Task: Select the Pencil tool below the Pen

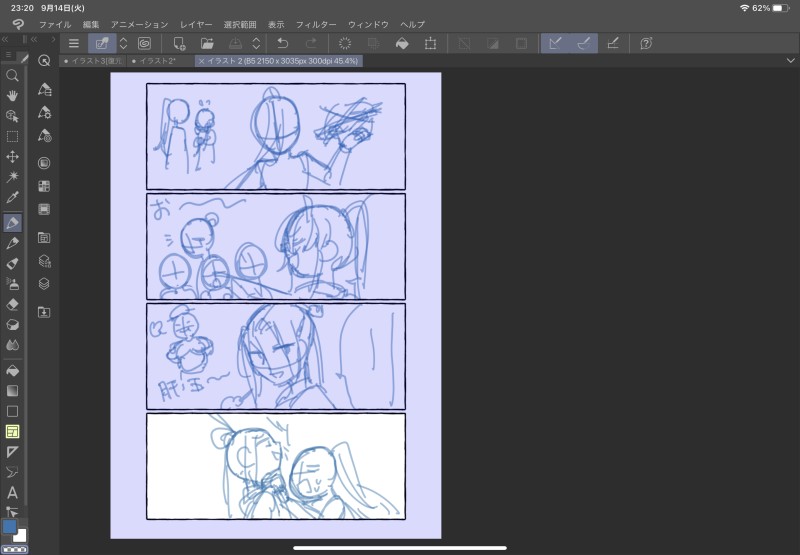Action: (12, 243)
